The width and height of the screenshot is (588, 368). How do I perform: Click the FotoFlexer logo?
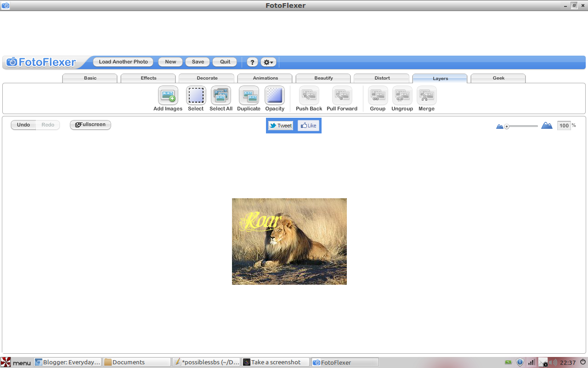tap(41, 62)
